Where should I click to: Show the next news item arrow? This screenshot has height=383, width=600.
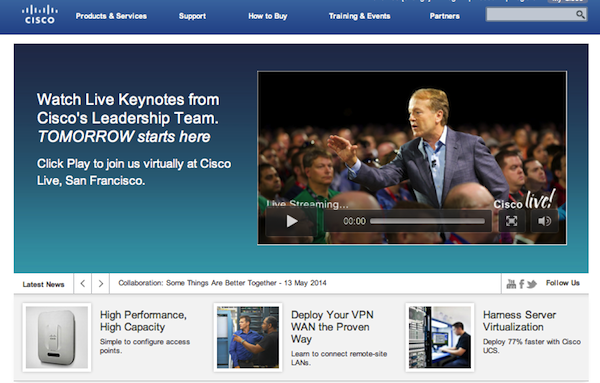[101, 284]
